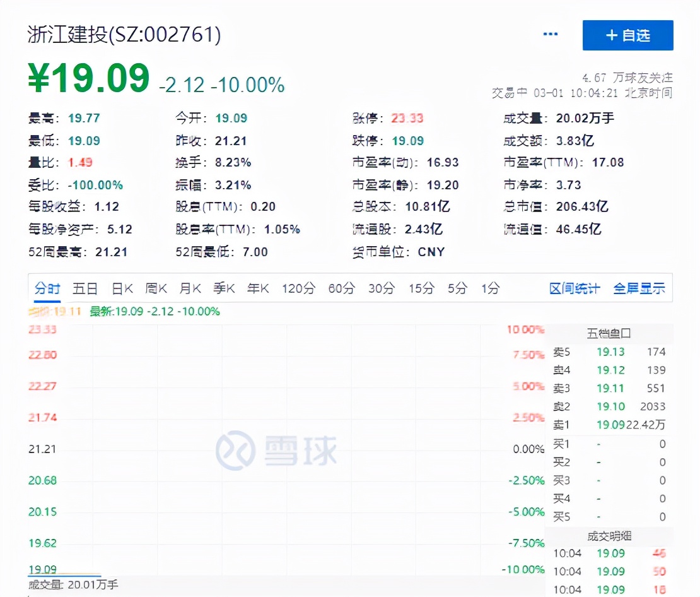
Task: Click the 全屏显示 link
Action: [x=639, y=288]
